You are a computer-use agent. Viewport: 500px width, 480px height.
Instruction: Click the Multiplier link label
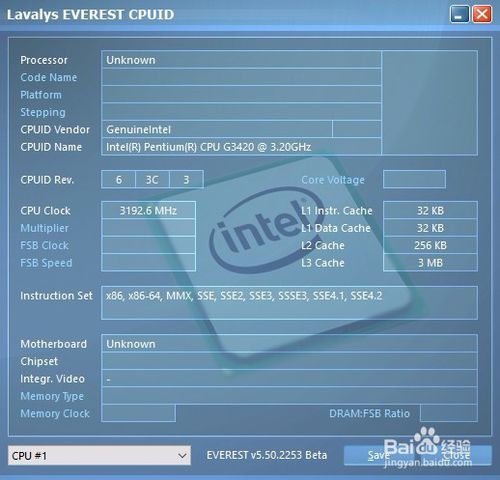point(45,228)
